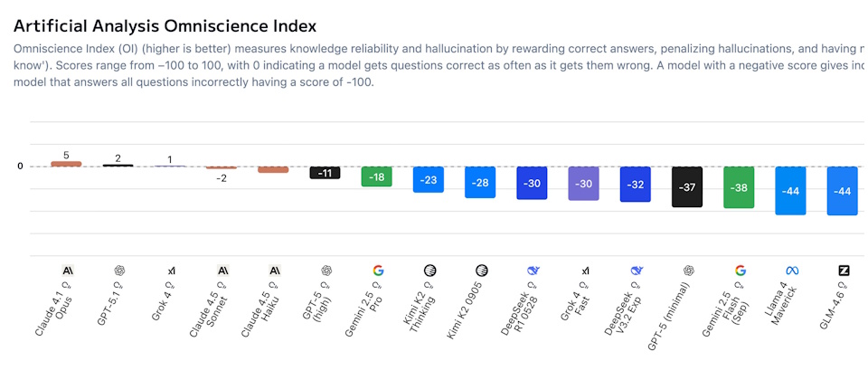The image size is (868, 380).
Task: Click the Moonshot logo above Kimi K2 Thinking
Action: pyautogui.click(x=429, y=271)
